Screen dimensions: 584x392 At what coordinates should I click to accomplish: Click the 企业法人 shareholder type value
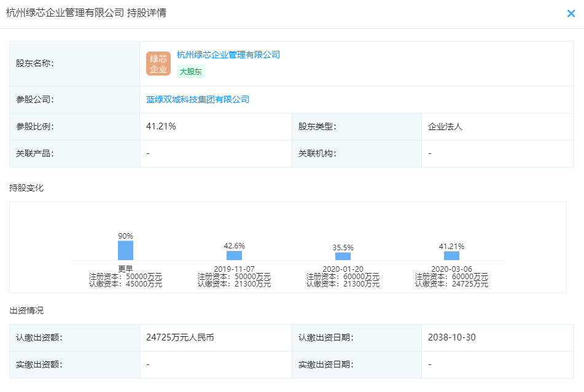[445, 127]
